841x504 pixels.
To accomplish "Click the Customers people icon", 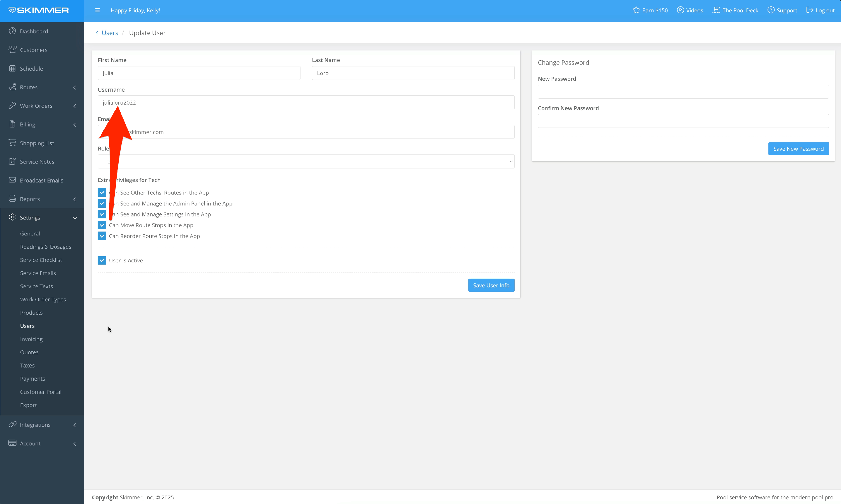I will point(13,50).
